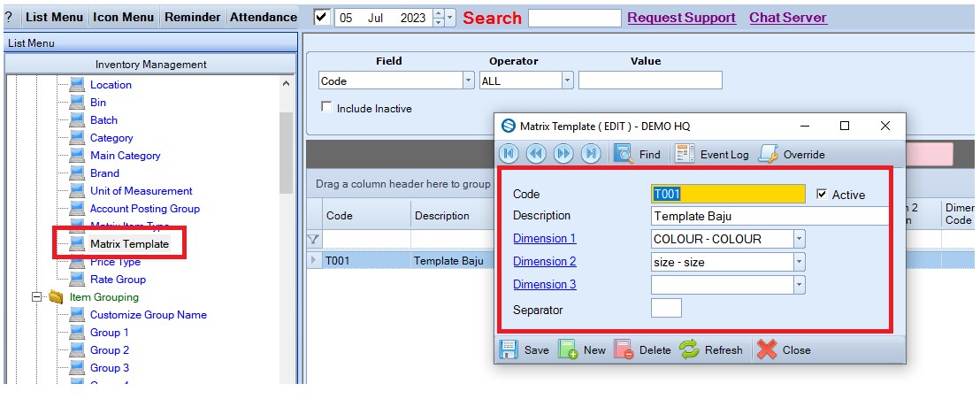Click the Dimension 1 link label

[544, 238]
